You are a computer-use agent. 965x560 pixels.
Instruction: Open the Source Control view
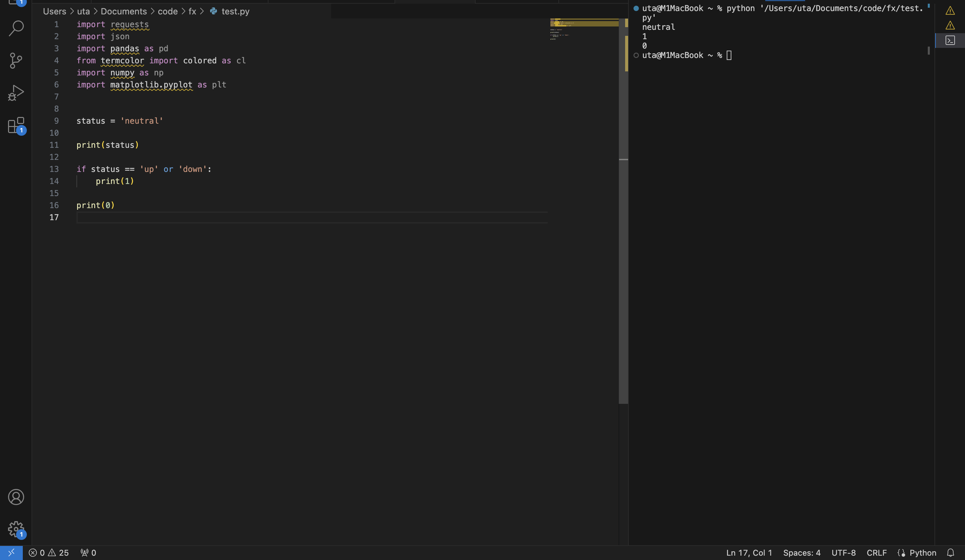[16, 60]
